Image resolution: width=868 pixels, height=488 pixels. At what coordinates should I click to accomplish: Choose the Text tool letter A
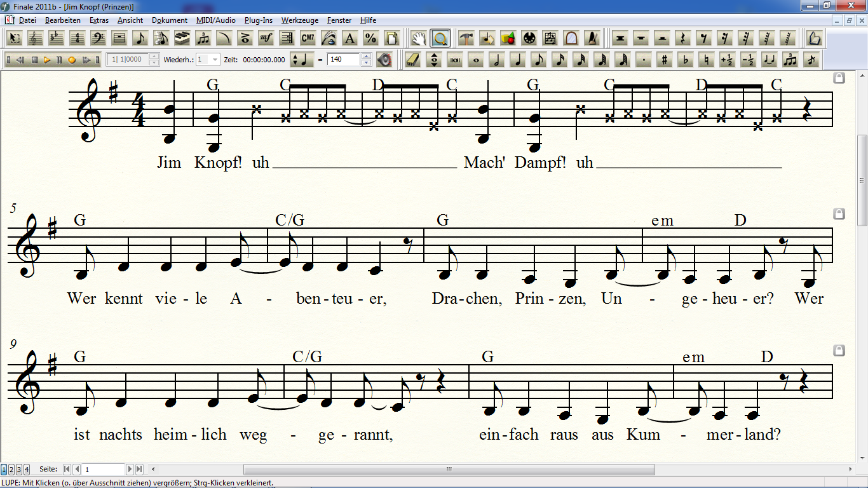(x=350, y=38)
